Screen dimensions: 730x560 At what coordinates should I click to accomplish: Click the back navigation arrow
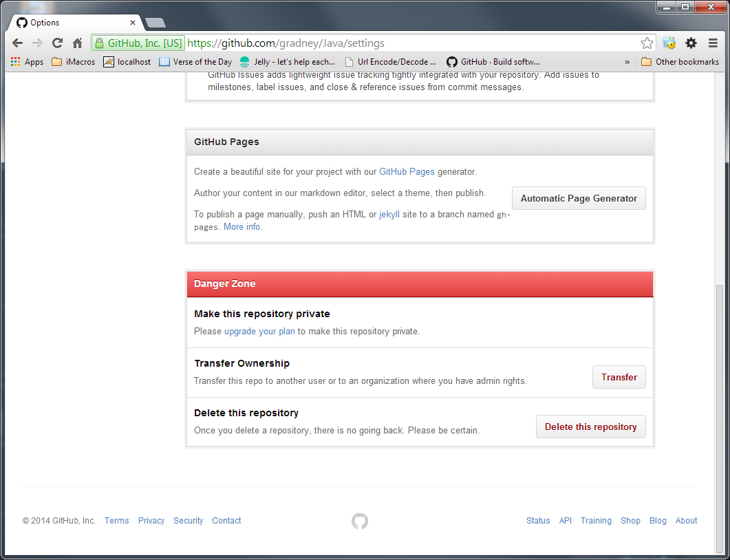click(17, 43)
